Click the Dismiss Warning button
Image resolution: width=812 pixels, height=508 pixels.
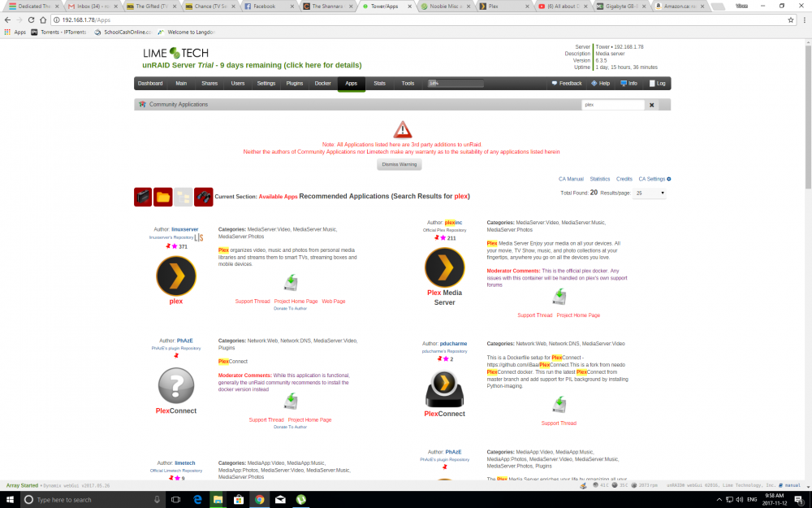pyautogui.click(x=400, y=164)
